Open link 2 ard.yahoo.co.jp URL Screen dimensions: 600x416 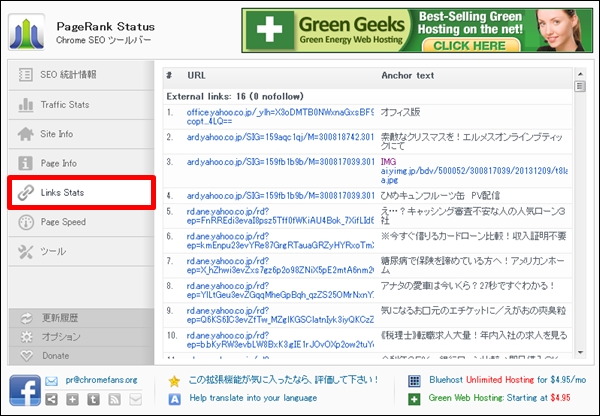(x=280, y=137)
